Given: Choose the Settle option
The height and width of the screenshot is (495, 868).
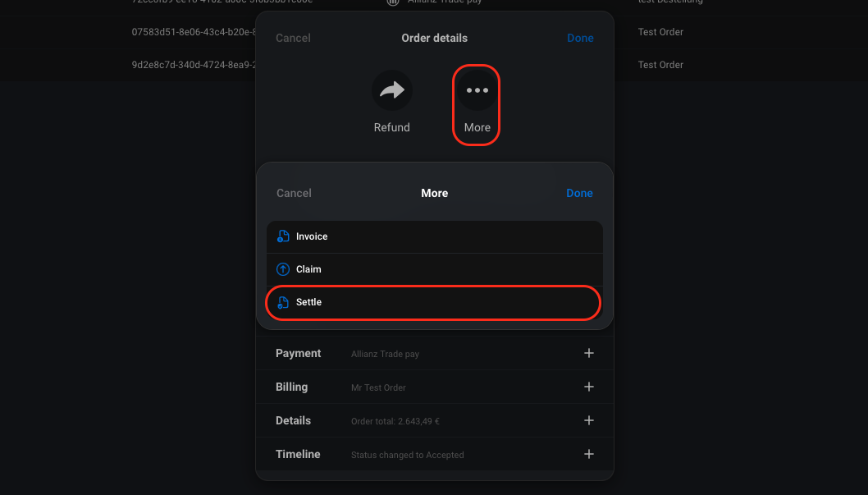Looking at the screenshot, I should click(435, 302).
